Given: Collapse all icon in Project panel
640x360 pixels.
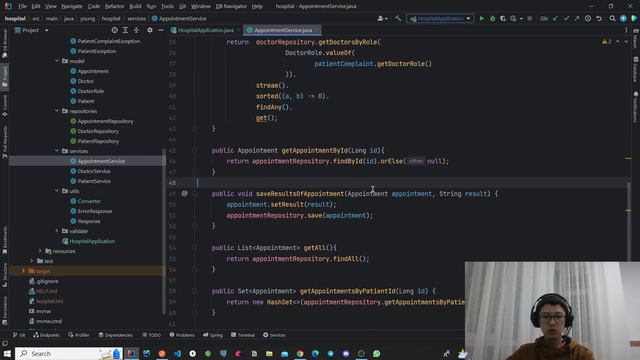Looking at the screenshot, I should (x=136, y=30).
